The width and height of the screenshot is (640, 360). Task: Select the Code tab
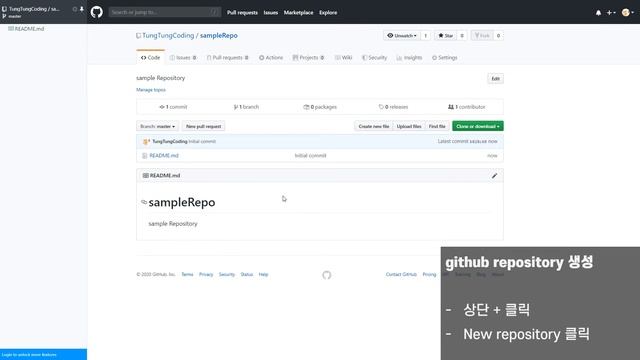pos(151,58)
